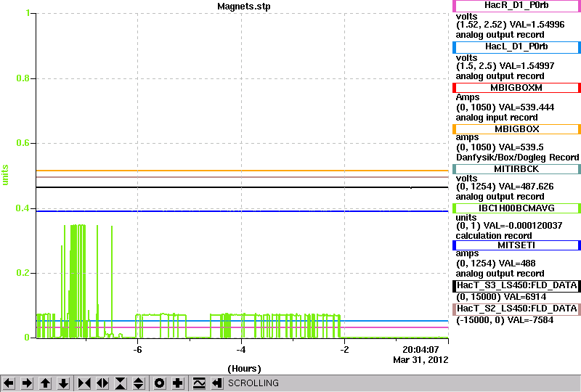Click the VAL=1.54996 reading

[537, 25]
